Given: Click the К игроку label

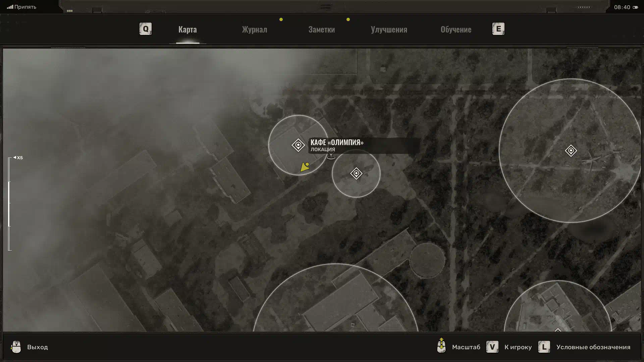Looking at the screenshot, I should click(518, 347).
